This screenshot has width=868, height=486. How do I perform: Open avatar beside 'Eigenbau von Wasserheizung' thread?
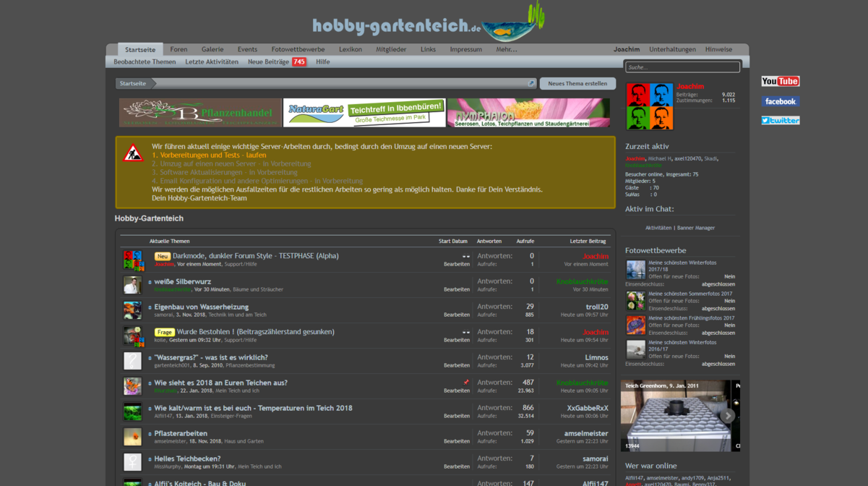132,310
